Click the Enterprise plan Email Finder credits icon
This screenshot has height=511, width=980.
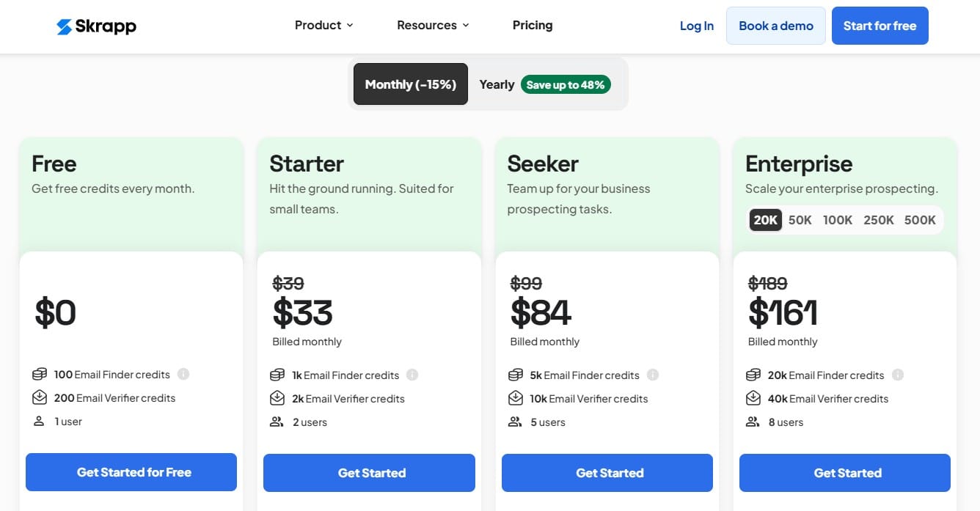coord(753,375)
